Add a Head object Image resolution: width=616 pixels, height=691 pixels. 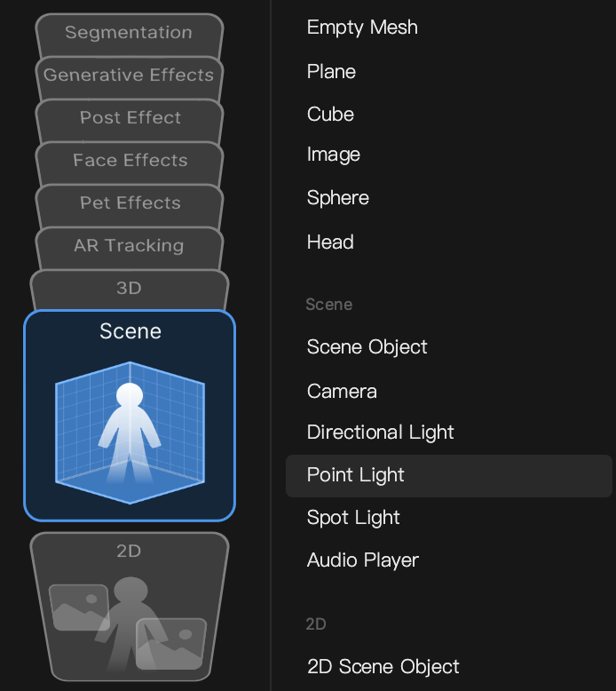pos(330,242)
